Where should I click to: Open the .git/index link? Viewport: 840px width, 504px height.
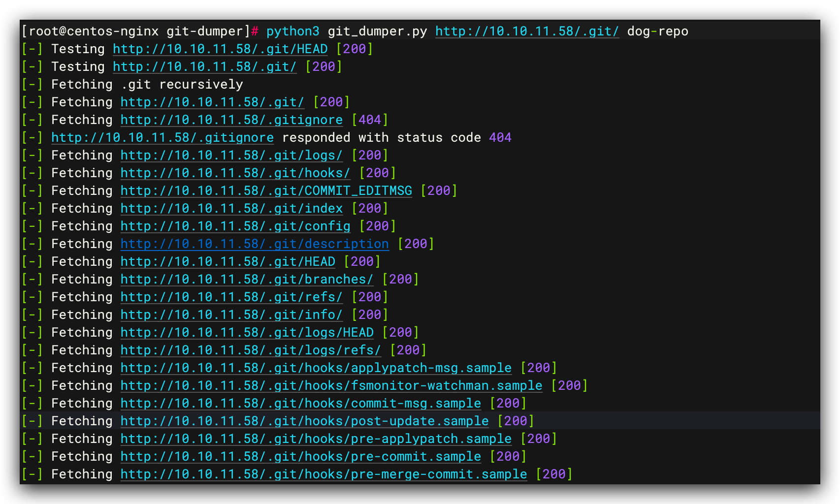coord(230,208)
